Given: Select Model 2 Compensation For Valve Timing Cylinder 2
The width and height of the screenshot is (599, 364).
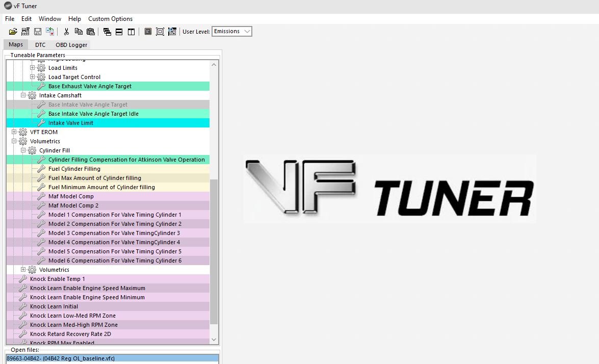Looking at the screenshot, I should (x=108, y=224).
